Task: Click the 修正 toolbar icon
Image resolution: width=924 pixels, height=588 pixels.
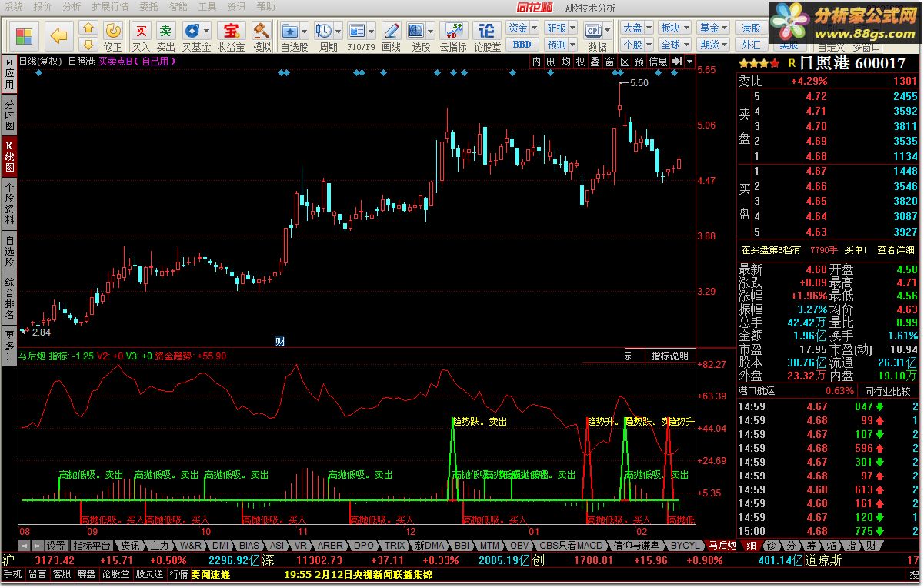Action: click(112, 35)
